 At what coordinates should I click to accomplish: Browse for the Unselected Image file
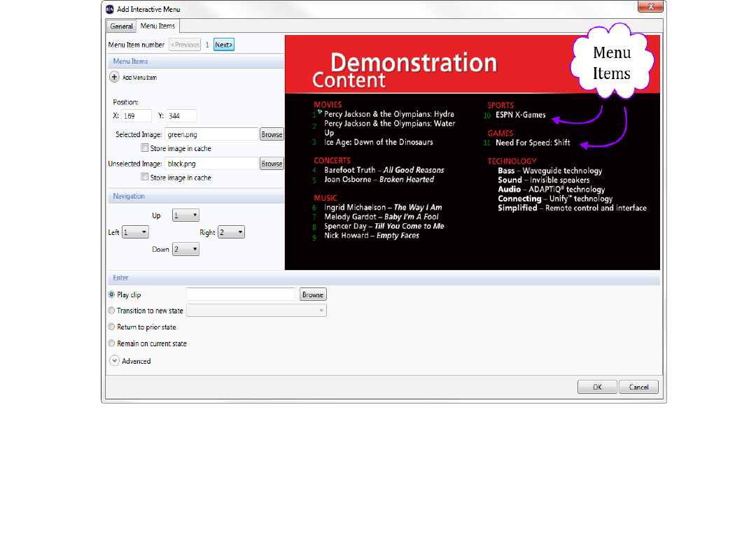272,164
